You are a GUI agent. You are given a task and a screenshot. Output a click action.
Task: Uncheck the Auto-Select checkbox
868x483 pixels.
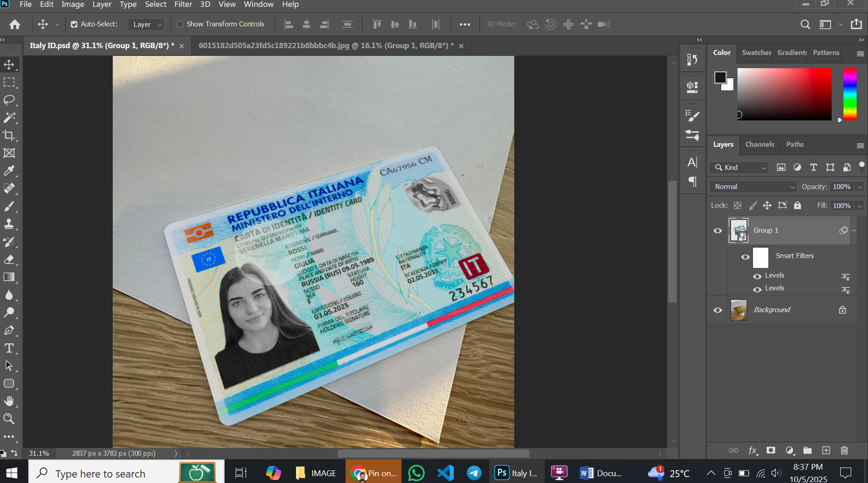74,24
